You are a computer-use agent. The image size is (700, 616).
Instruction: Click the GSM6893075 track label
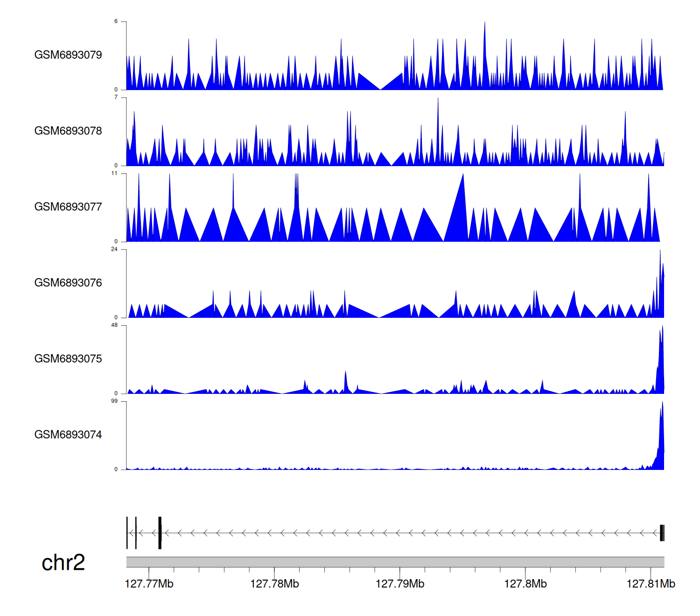[x=68, y=359]
